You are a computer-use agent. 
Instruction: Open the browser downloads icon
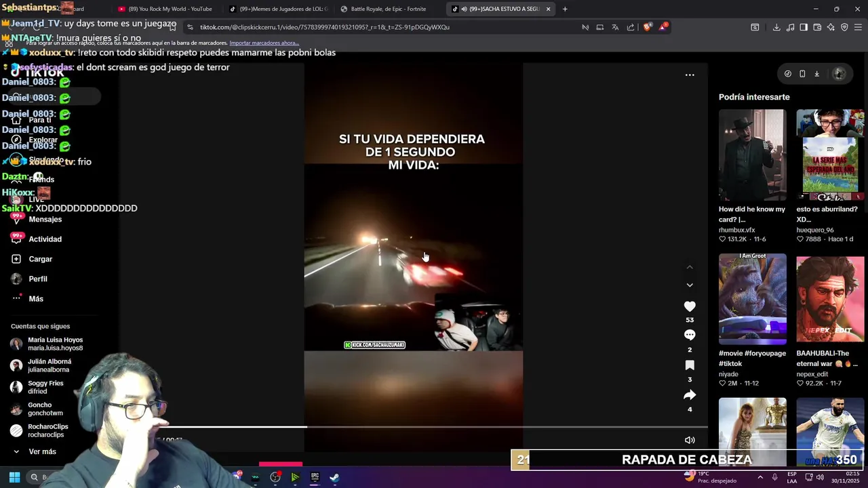tap(776, 27)
